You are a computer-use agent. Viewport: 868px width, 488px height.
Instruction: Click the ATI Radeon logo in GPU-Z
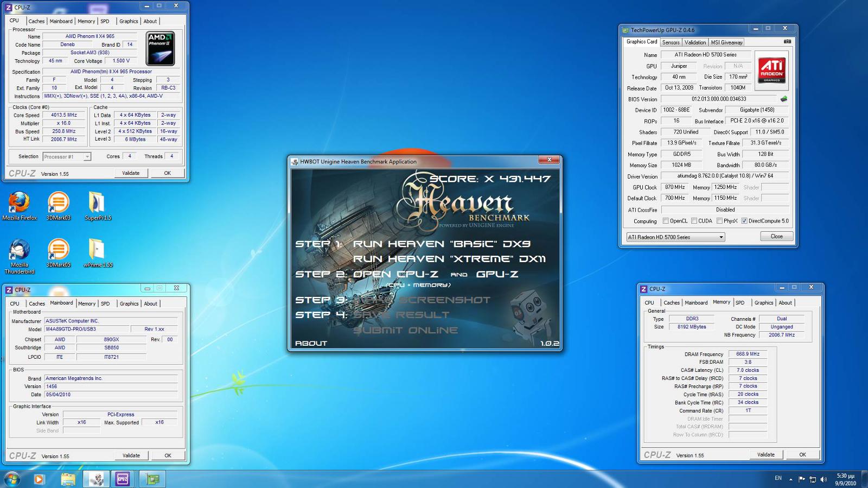pos(771,70)
